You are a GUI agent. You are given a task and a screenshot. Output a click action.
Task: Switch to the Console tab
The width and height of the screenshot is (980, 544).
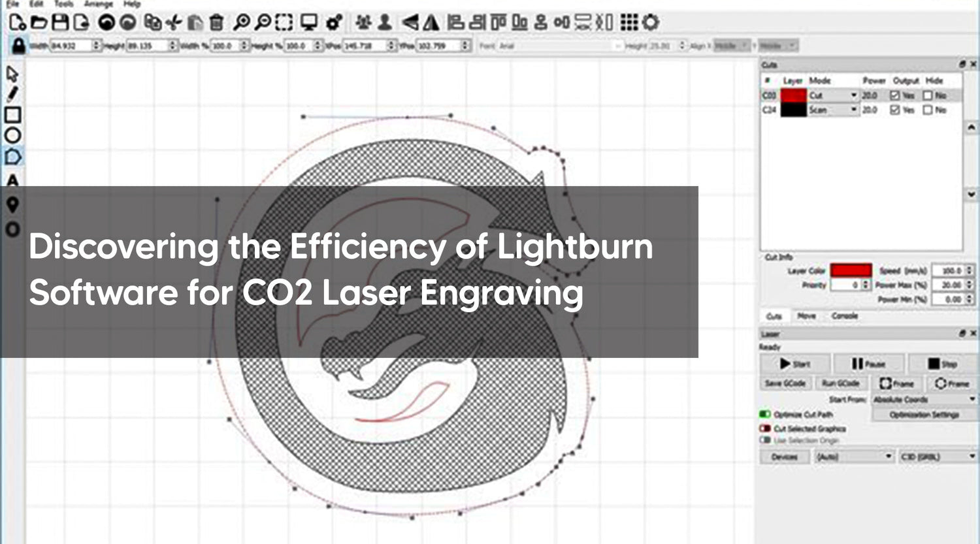click(x=845, y=316)
